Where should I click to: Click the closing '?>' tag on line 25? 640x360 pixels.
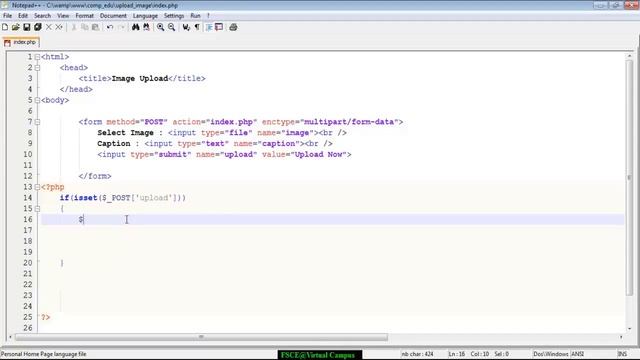click(45, 317)
